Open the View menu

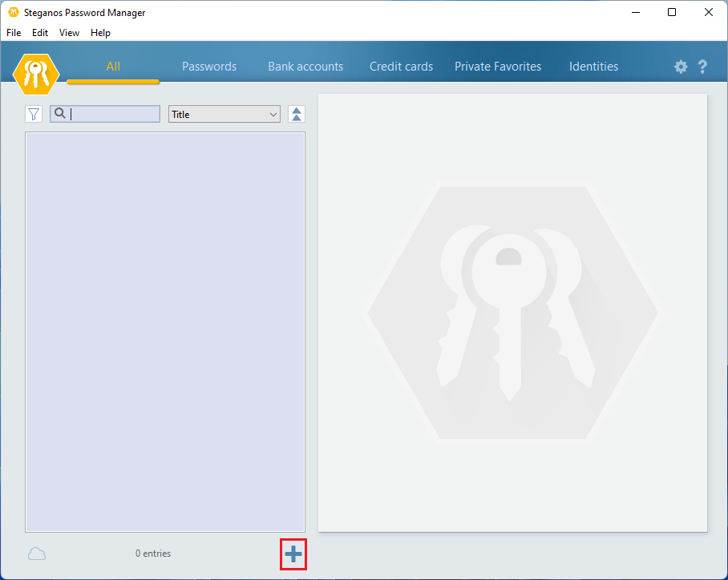tap(69, 33)
